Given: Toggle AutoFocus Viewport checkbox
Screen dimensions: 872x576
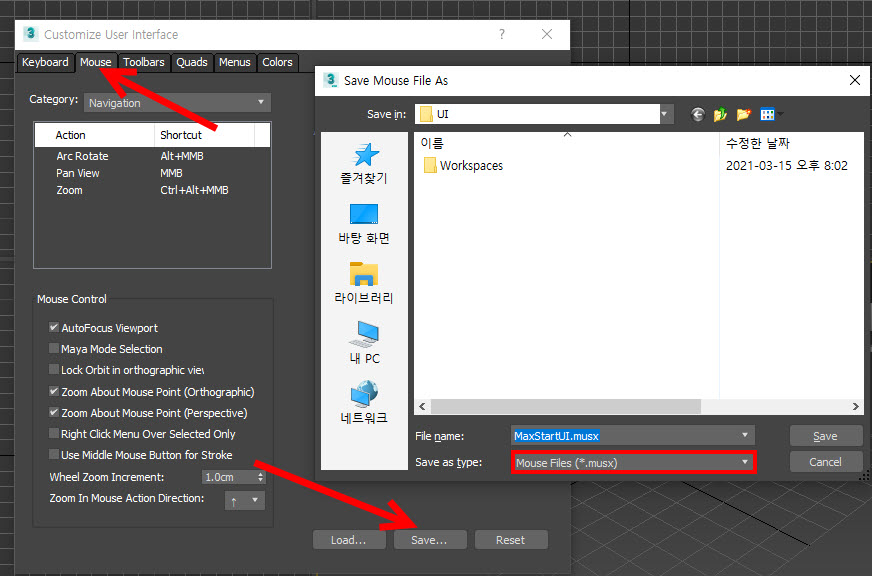Looking at the screenshot, I should (54, 327).
